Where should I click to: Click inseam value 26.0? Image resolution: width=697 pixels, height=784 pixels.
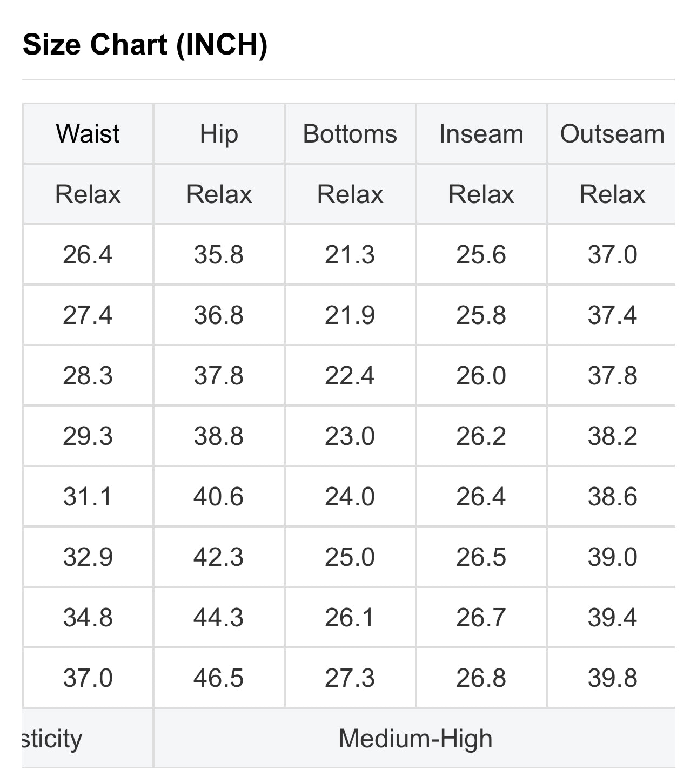[x=481, y=376]
